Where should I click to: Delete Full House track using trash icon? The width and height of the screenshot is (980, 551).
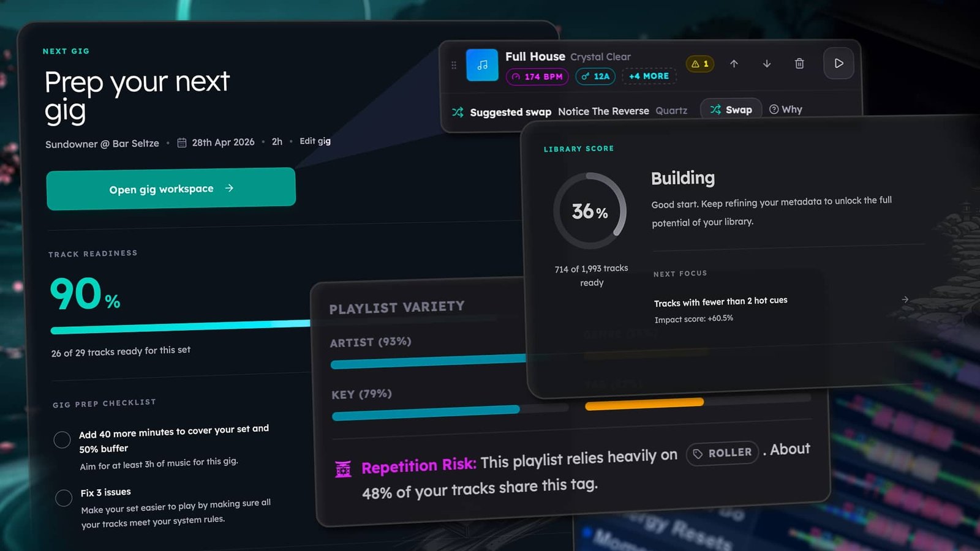(x=799, y=64)
